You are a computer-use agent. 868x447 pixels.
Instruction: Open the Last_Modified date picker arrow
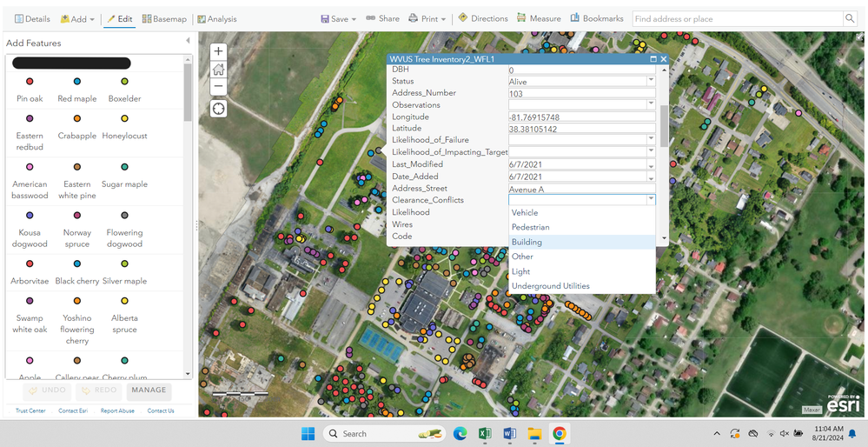click(x=651, y=164)
